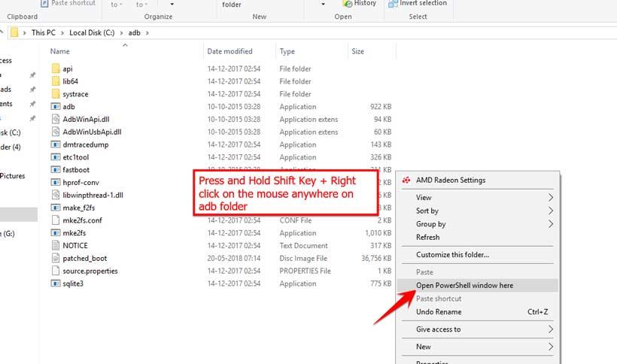The height and width of the screenshot is (364, 617).
Task: Click the systrace folder icon
Action: tap(56, 94)
